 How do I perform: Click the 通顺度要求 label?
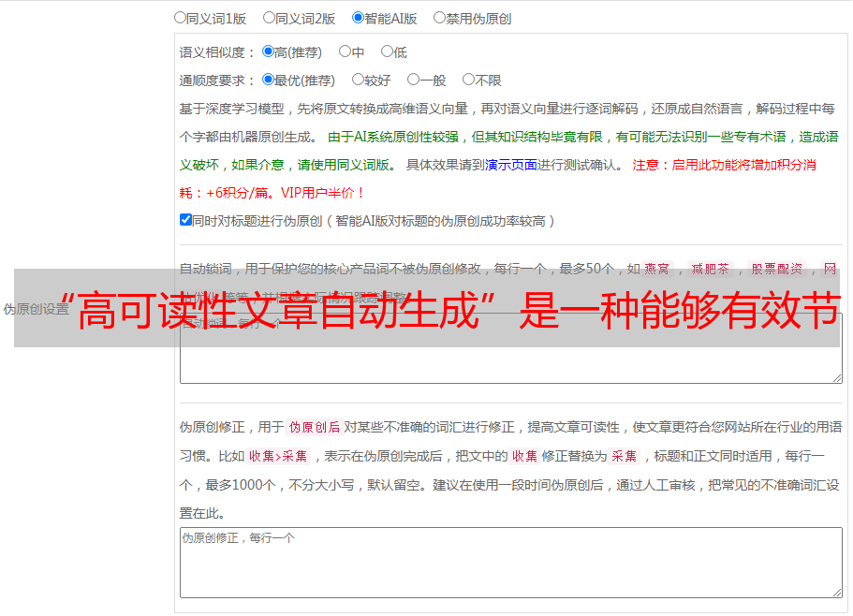[217, 81]
